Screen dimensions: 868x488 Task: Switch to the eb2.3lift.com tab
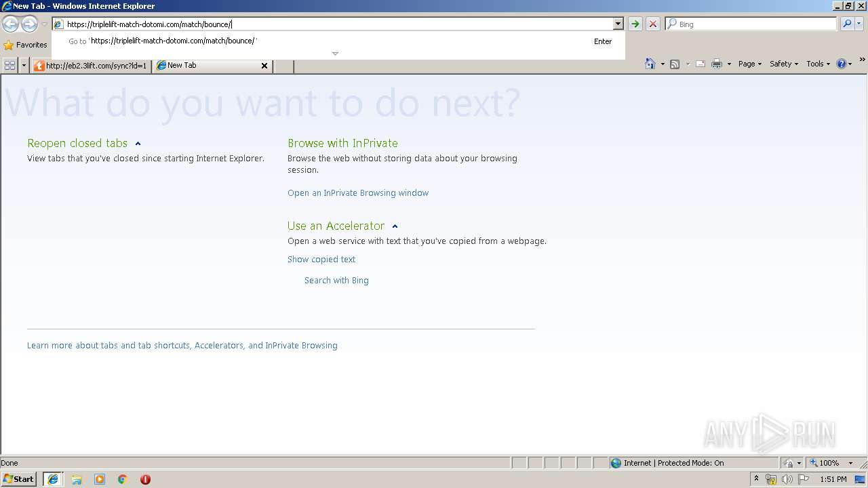coord(91,66)
